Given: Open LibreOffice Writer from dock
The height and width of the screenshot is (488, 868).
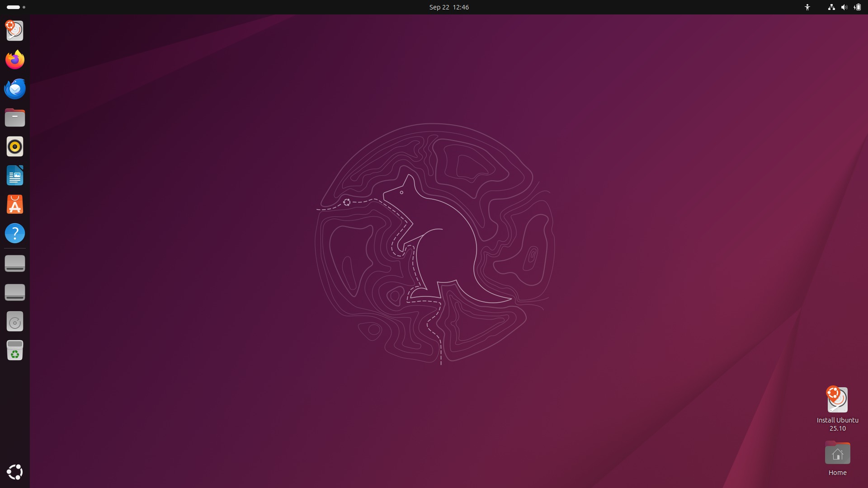Looking at the screenshot, I should [x=14, y=175].
